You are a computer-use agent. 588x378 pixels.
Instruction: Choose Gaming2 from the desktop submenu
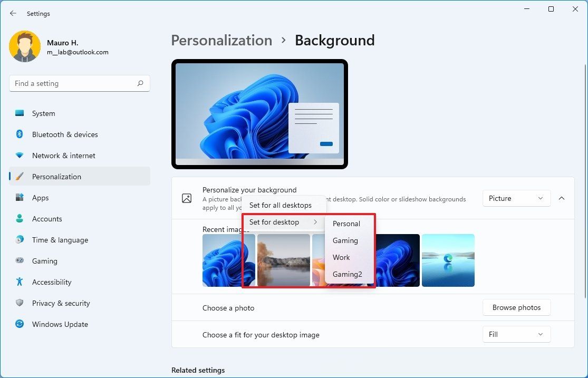pos(347,274)
